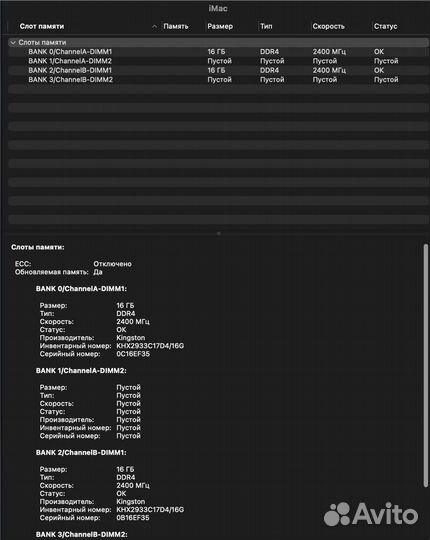Sort by the Память column header

(x=176, y=27)
